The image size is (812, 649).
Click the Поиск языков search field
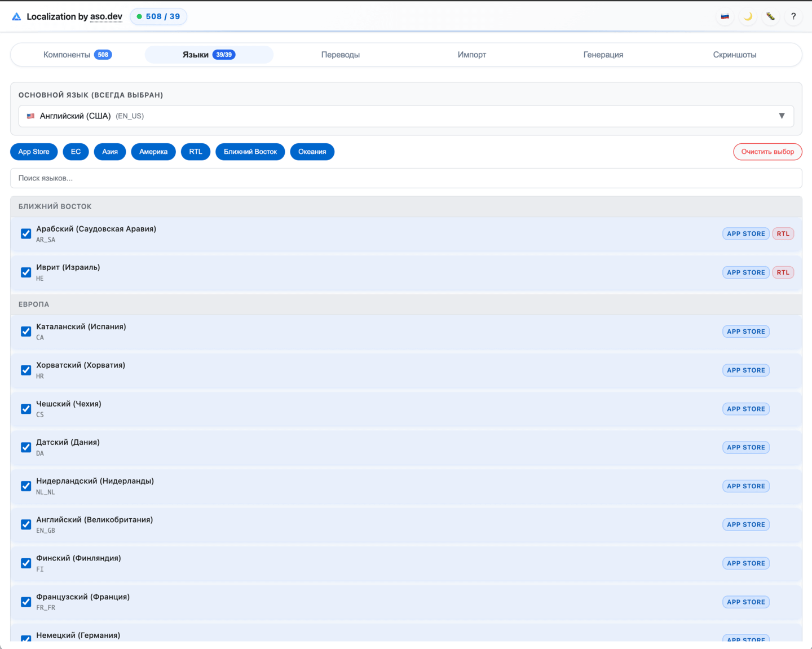pyautogui.click(x=406, y=178)
